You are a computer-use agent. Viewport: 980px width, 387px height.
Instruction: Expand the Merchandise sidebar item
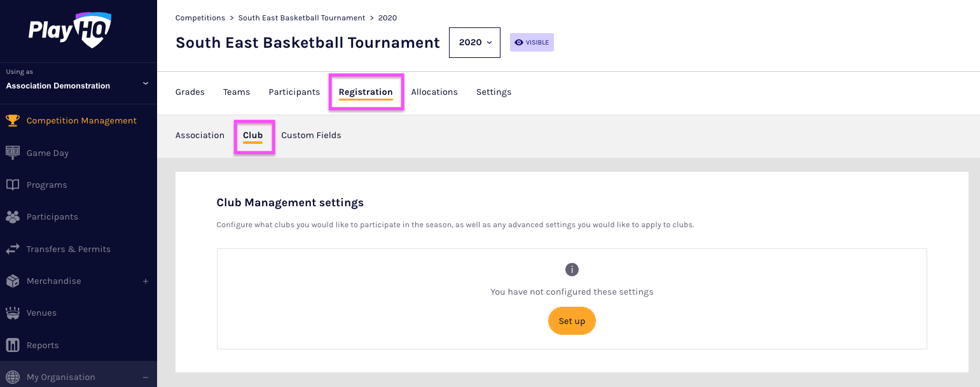pos(146,281)
